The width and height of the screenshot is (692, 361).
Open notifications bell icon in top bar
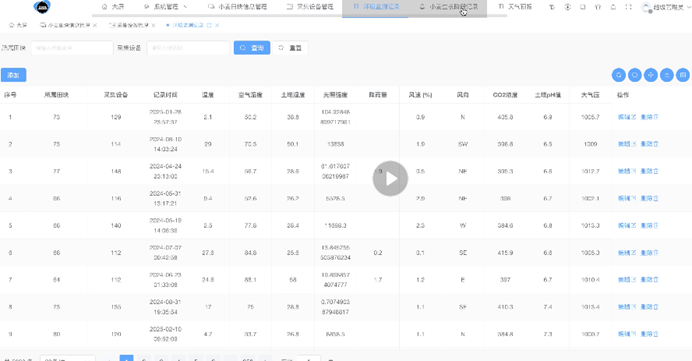pyautogui.click(x=613, y=7)
